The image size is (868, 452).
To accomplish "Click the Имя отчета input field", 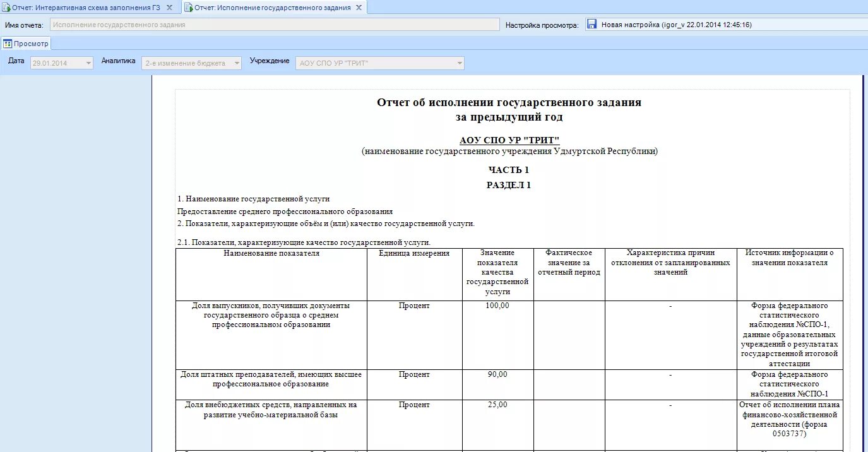I will [275, 25].
